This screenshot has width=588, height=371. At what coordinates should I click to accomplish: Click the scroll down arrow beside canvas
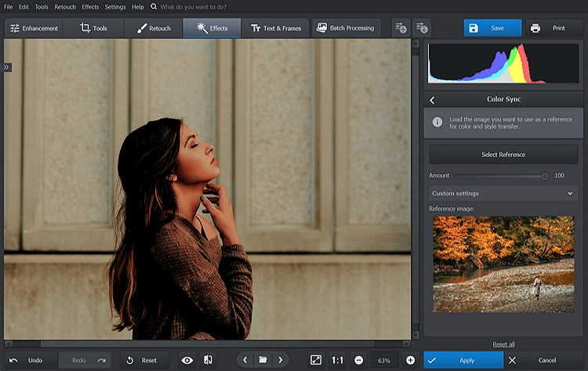pyautogui.click(x=415, y=335)
